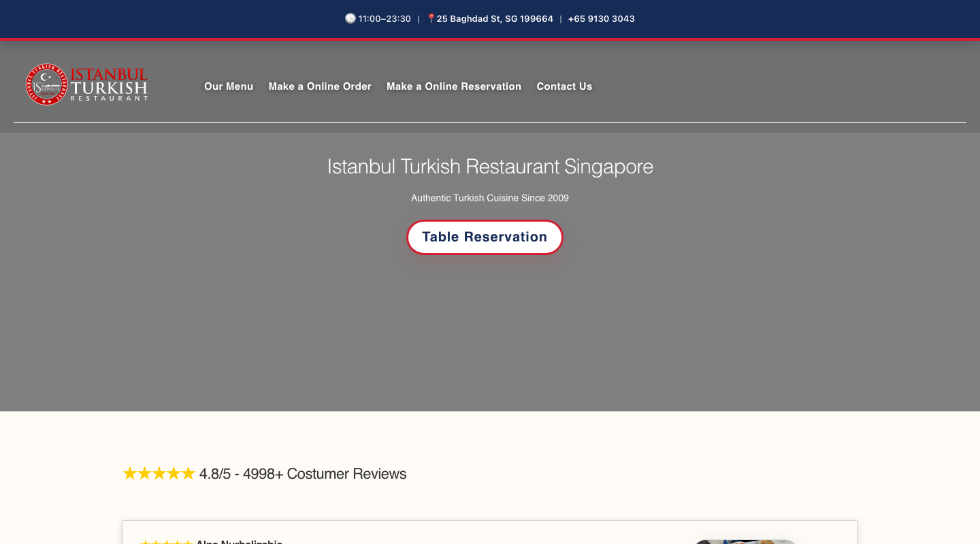Click the 4.8/5 - 4998+ Costumer Reviews text
The width and height of the screenshot is (980, 544).
(x=303, y=474)
